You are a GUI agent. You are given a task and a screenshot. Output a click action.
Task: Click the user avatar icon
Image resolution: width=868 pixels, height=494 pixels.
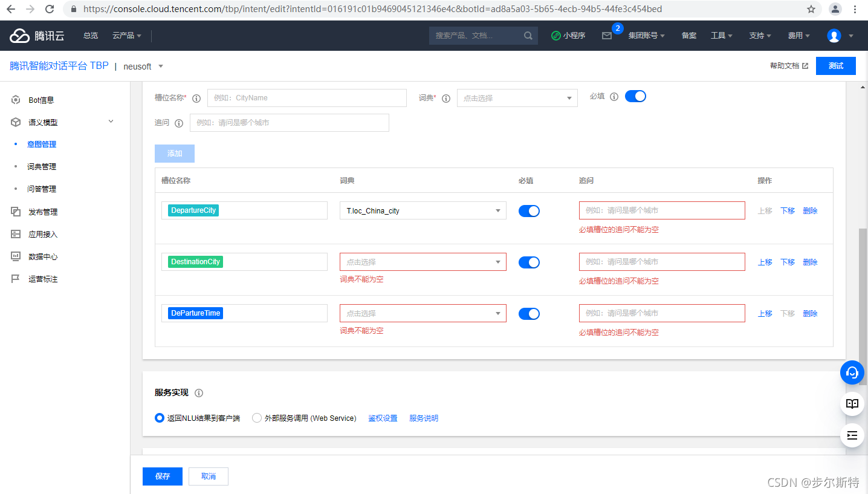click(834, 36)
